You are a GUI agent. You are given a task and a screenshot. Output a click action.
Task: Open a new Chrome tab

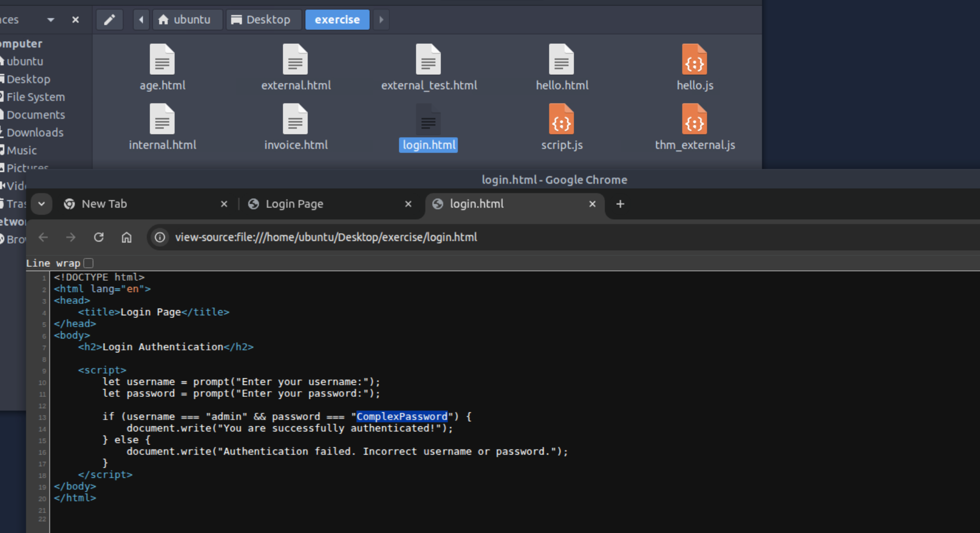coord(620,204)
